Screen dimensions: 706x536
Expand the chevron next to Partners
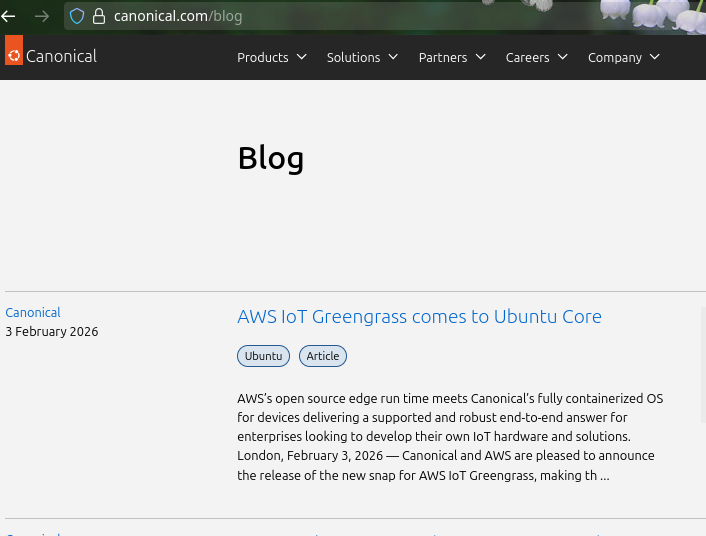[x=480, y=57]
